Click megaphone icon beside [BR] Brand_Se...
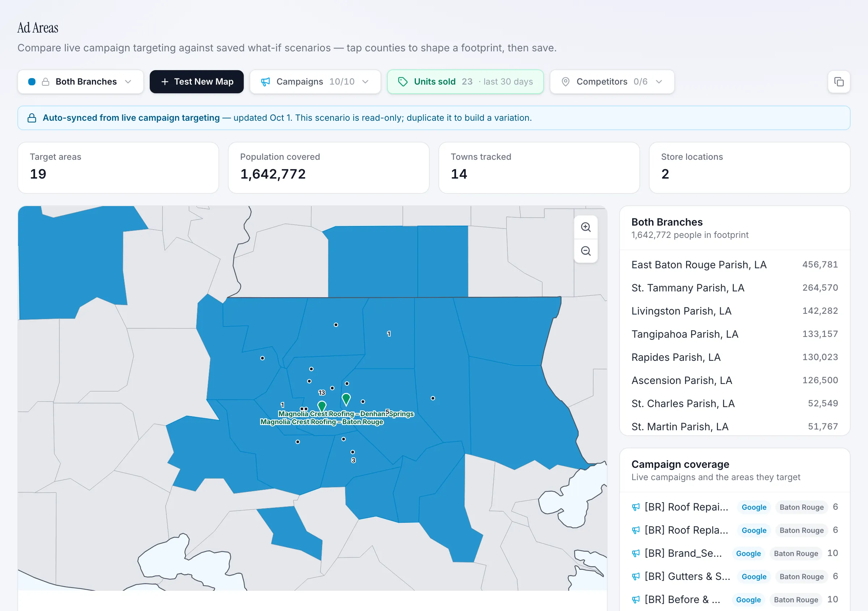Viewport: 868px width, 611px height. point(636,553)
